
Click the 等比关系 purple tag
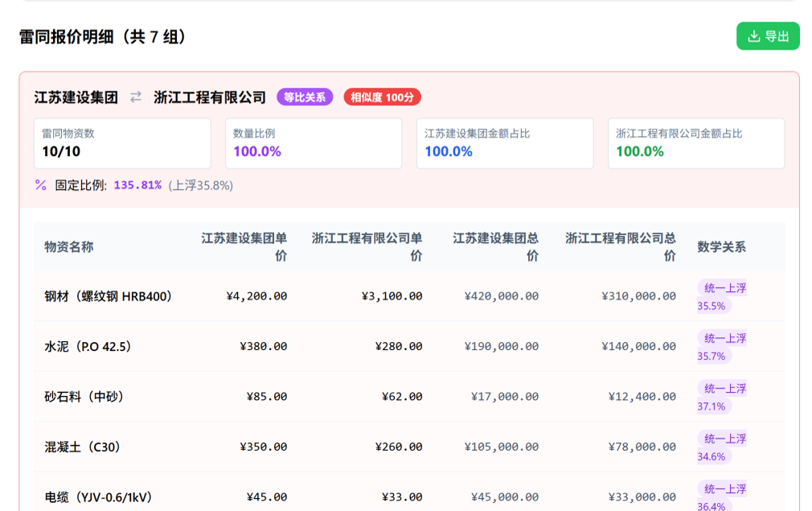coord(305,97)
